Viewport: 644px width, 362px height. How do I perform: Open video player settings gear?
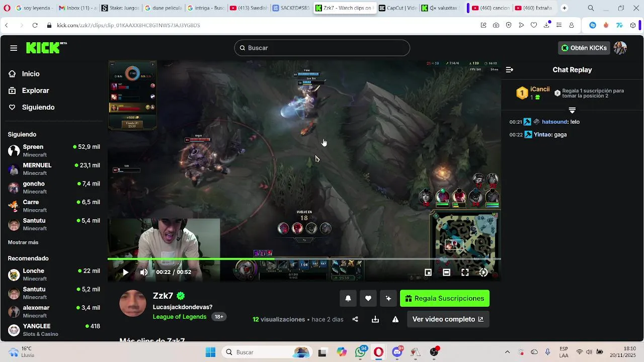click(x=484, y=273)
